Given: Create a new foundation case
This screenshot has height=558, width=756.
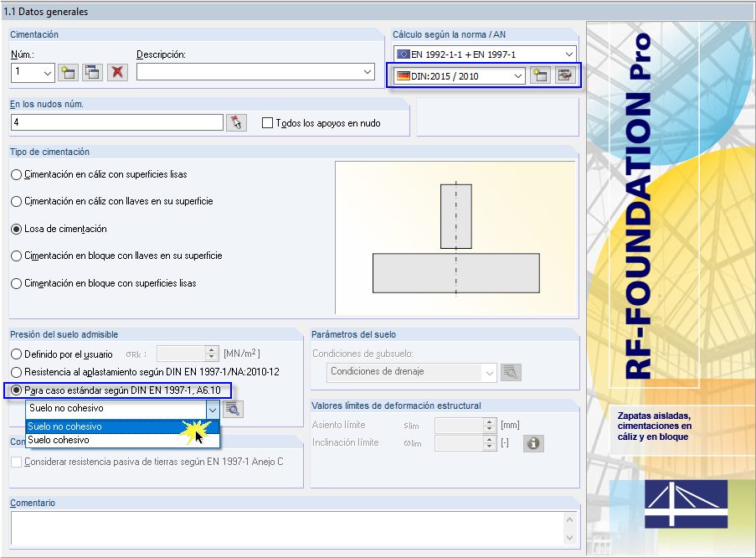Looking at the screenshot, I should [x=67, y=71].
